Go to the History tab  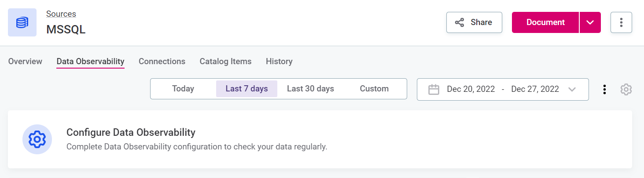(279, 62)
